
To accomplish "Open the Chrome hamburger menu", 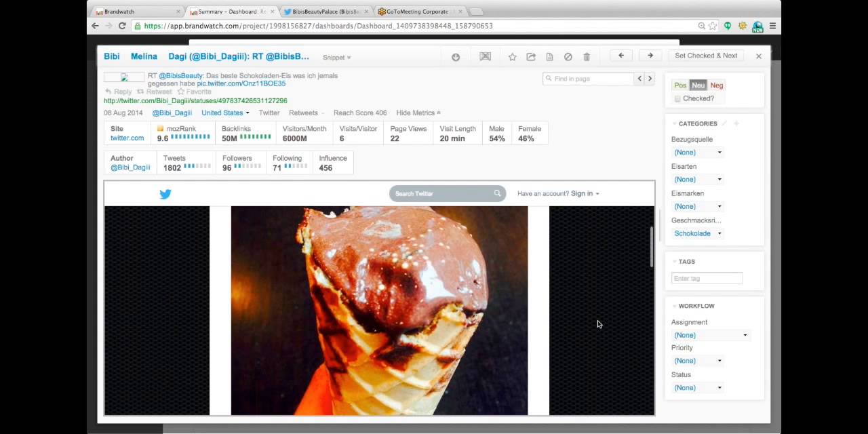I will coord(772,26).
